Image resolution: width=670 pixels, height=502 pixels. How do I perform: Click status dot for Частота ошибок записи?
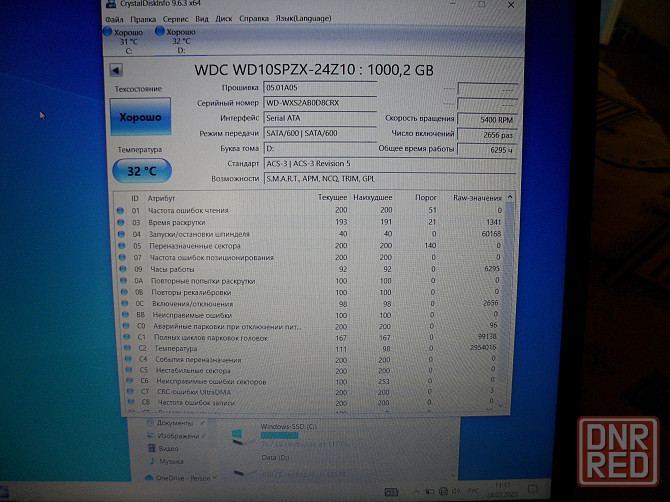tap(132, 402)
